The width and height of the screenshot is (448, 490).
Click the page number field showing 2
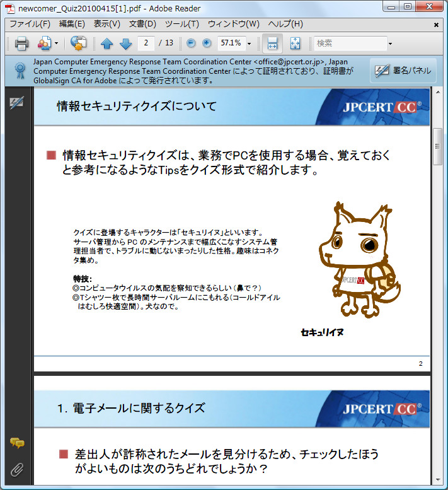[146, 43]
